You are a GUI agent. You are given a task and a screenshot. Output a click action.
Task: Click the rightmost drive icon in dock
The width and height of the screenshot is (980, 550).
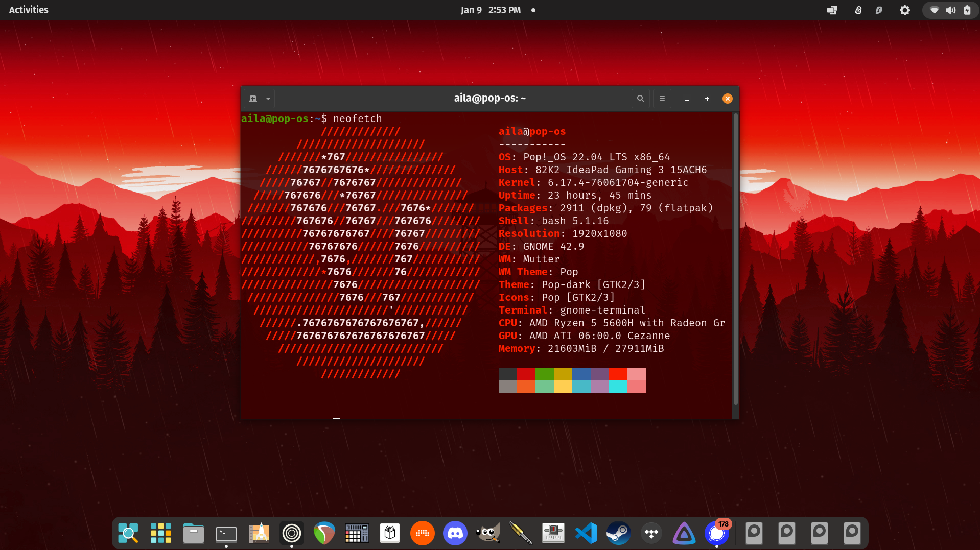click(852, 533)
